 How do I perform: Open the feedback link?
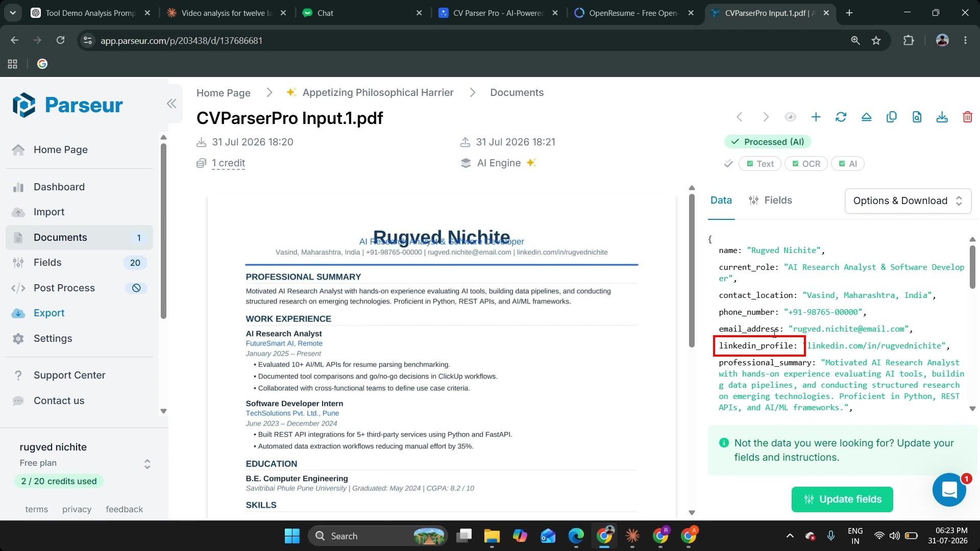point(124,510)
